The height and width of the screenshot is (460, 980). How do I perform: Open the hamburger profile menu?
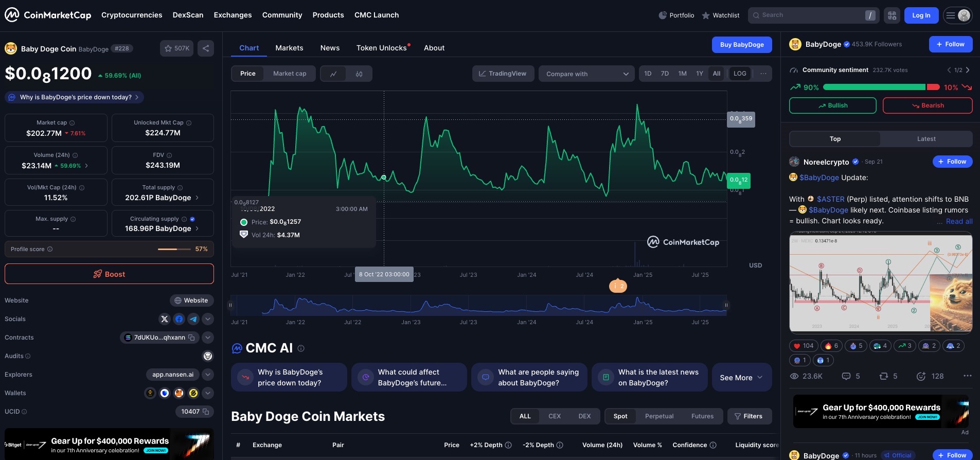pyautogui.click(x=957, y=15)
